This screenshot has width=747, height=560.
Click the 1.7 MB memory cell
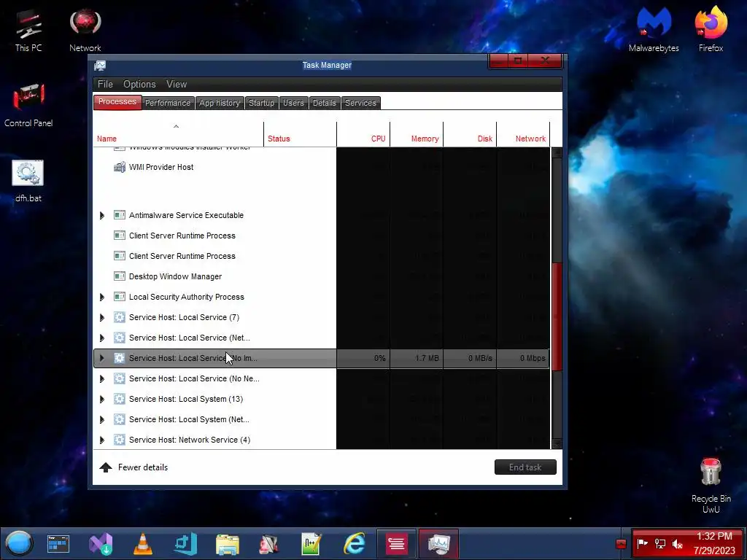click(x=417, y=358)
